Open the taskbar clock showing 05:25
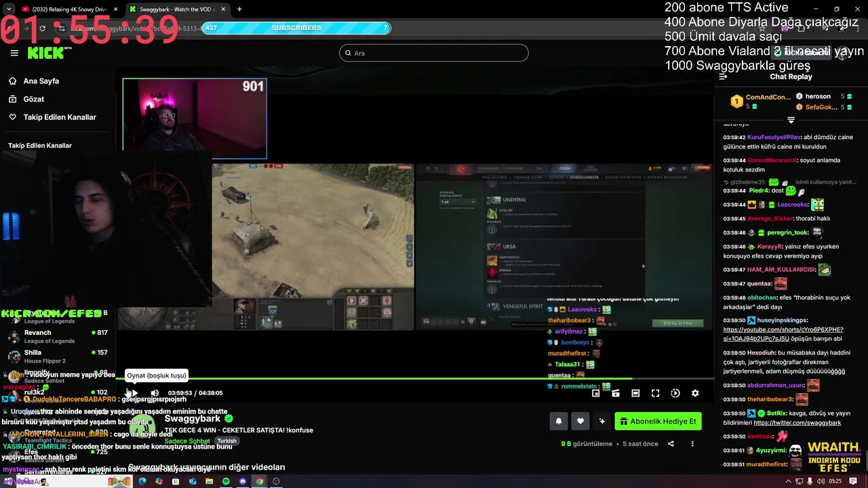The image size is (868, 488). point(835,481)
